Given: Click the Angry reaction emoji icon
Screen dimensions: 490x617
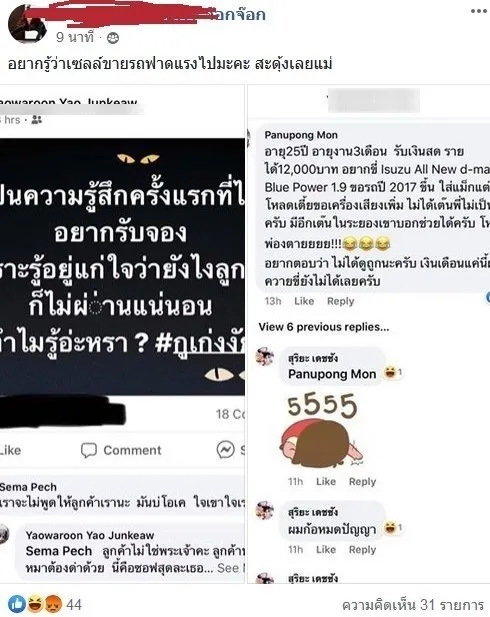Looking at the screenshot, I should point(53,604).
